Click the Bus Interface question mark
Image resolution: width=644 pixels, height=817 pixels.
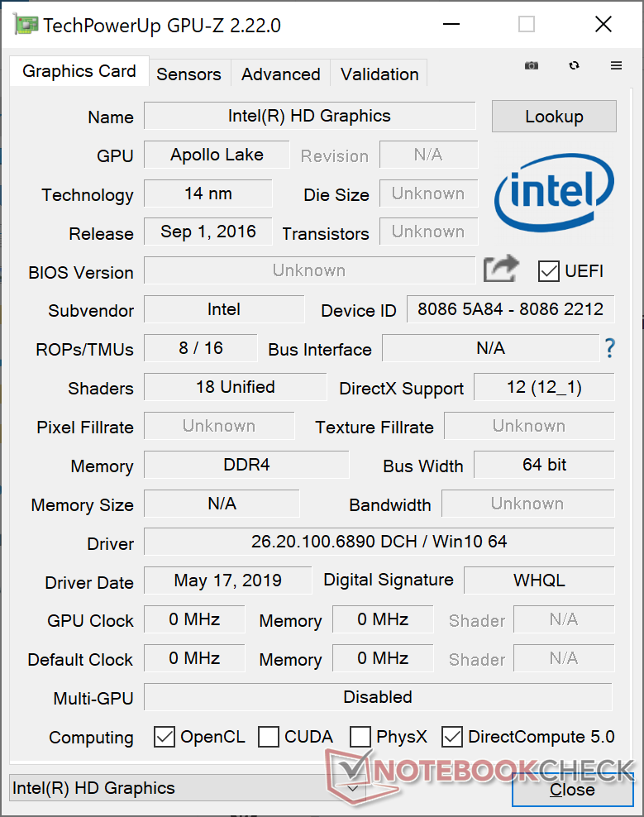point(609,348)
